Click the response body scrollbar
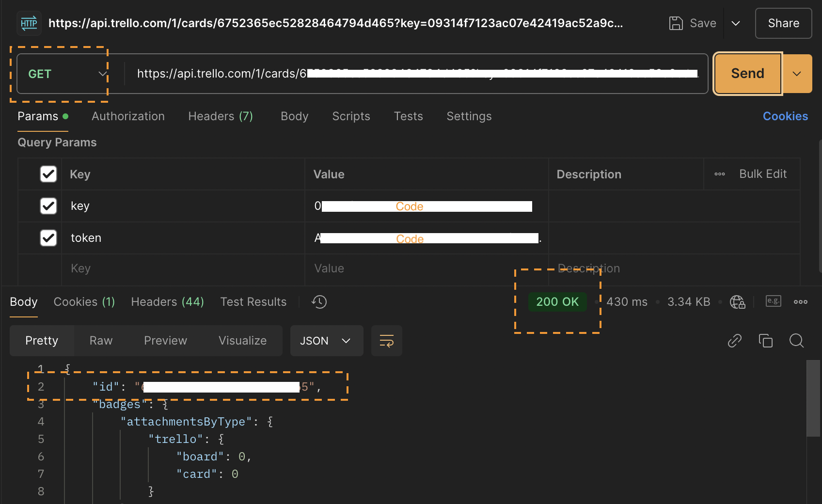822x504 pixels. coord(813,398)
